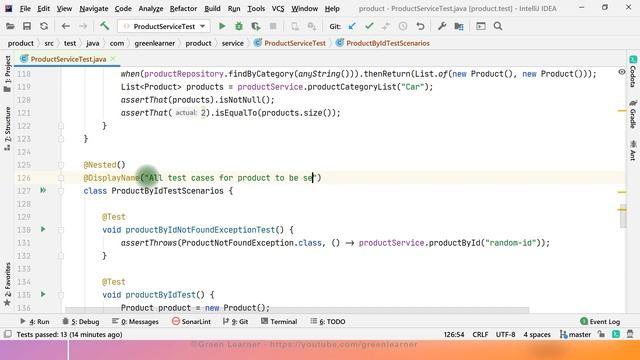Run test gutter icon at line 135
This screenshot has width=640, height=360.
(43, 294)
